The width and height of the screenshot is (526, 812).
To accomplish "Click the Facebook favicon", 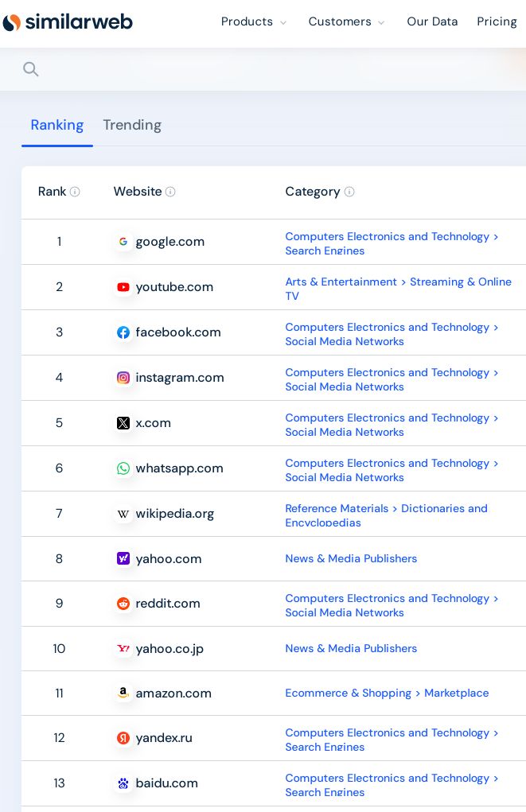I will coord(123,332).
